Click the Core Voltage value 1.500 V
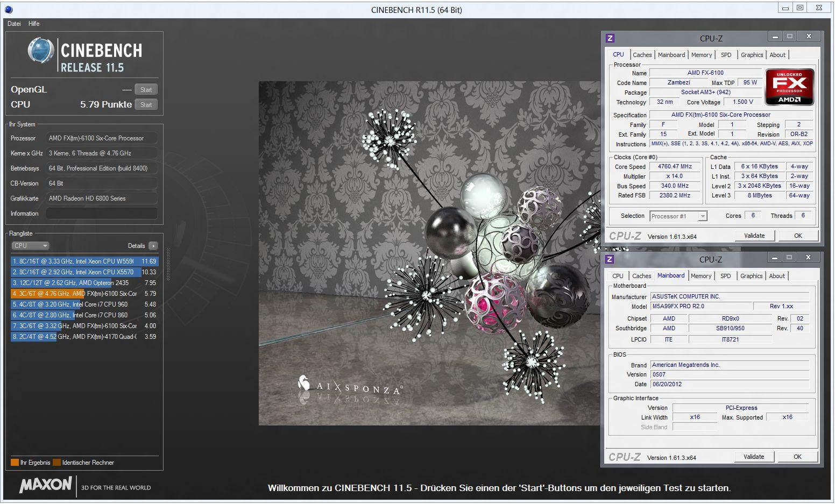Viewport: 835px width, 504px height. coord(743,102)
